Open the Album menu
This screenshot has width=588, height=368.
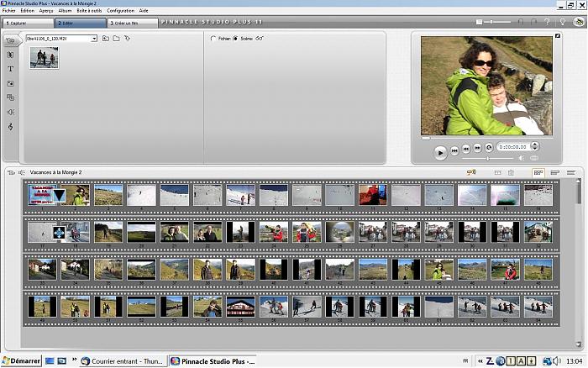[65, 11]
